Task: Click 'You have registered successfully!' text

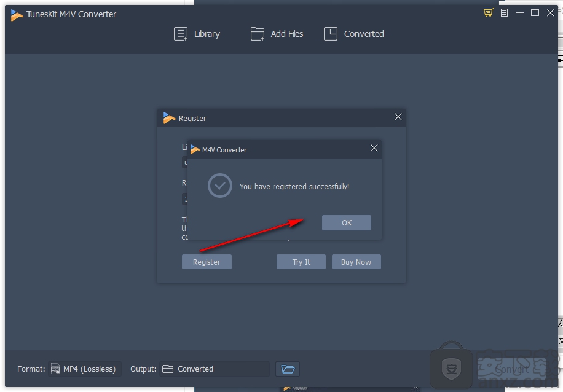Action: [294, 187]
